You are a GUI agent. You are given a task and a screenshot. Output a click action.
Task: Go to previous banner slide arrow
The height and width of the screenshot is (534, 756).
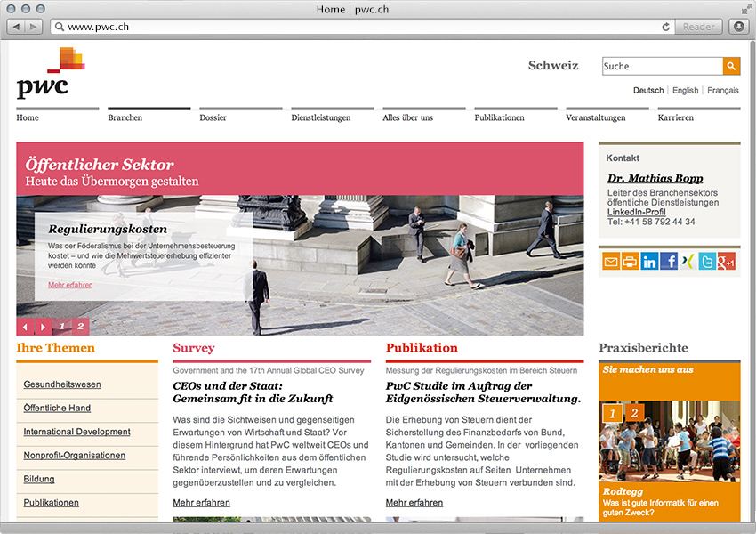25,327
